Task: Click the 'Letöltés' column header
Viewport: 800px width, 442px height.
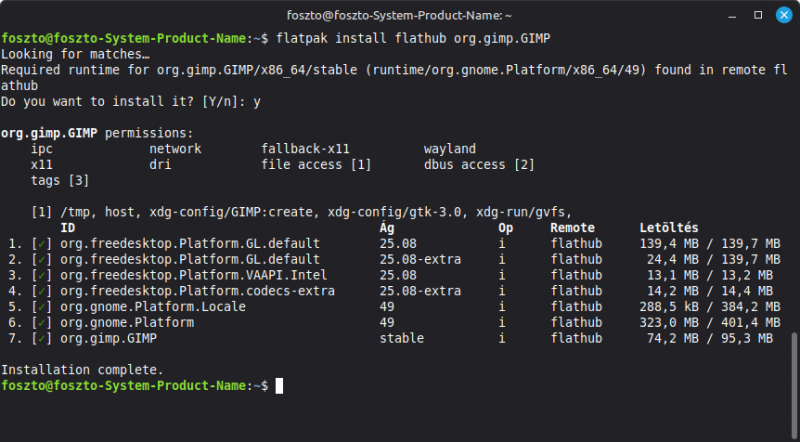Action: tap(669, 227)
